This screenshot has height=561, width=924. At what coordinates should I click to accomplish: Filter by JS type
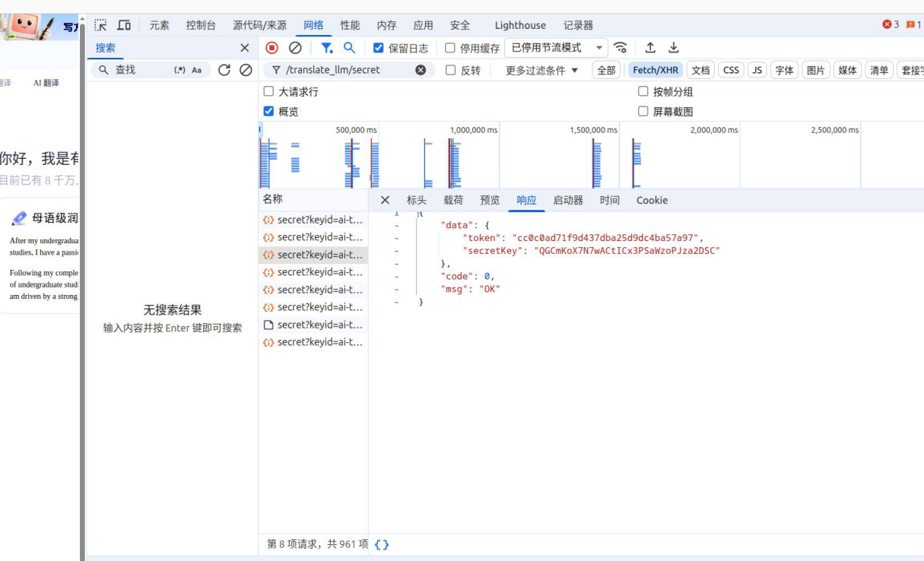(757, 70)
